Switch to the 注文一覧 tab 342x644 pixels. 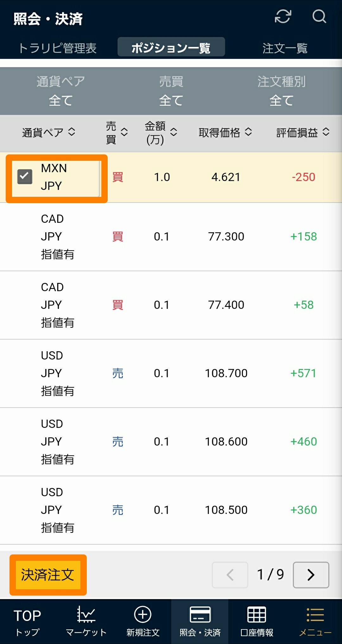[x=285, y=48]
